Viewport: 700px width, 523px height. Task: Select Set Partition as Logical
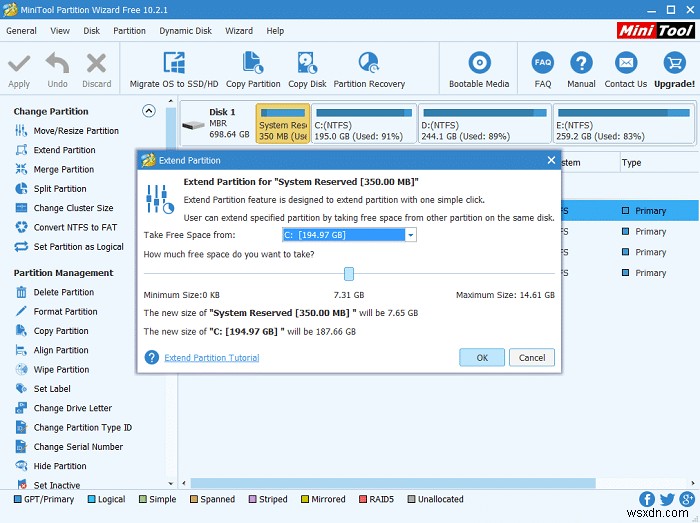pyautogui.click(x=69, y=247)
